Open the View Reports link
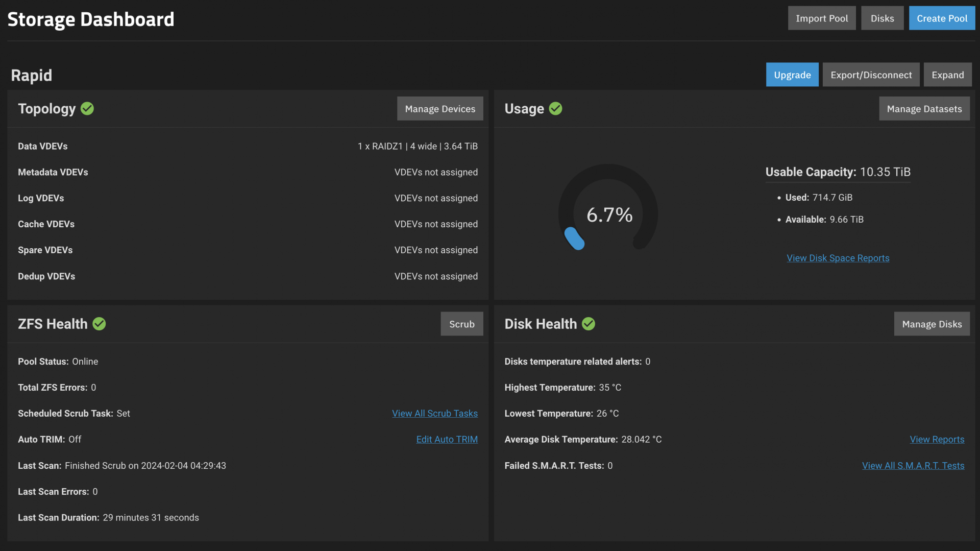Screen dimensions: 980x551 [937, 440]
